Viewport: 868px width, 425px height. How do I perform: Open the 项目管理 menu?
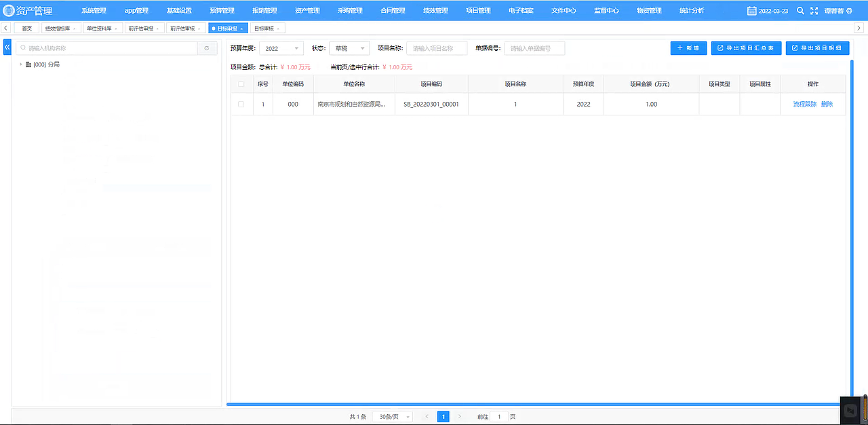click(x=478, y=11)
